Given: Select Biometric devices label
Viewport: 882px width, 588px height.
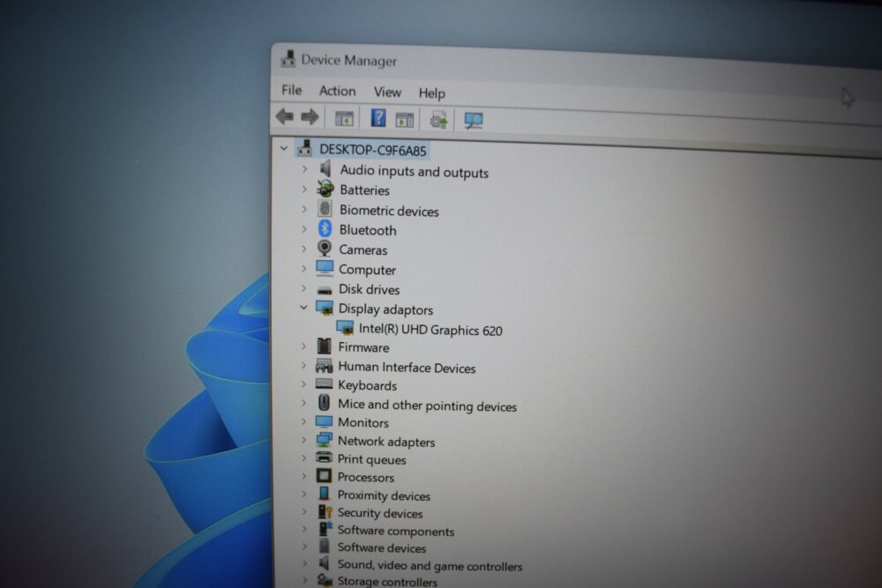Looking at the screenshot, I should pyautogui.click(x=389, y=211).
